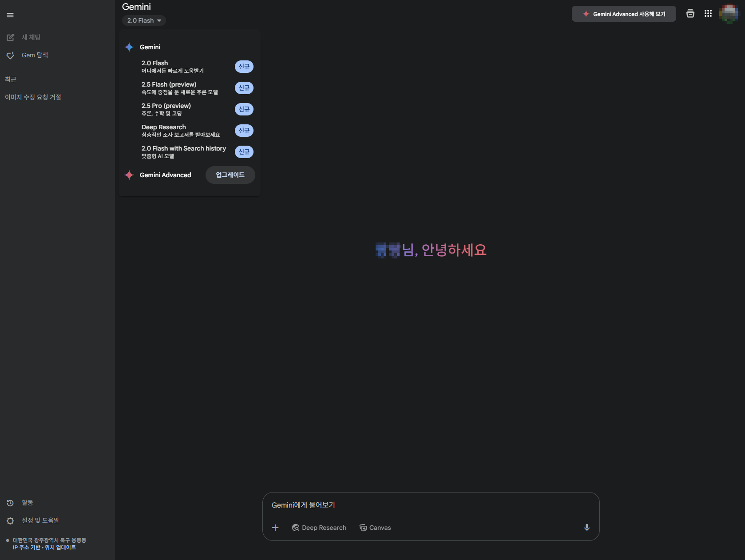Select 2.5 Pro (preview) model
This screenshot has height=560, width=745.
click(x=190, y=109)
